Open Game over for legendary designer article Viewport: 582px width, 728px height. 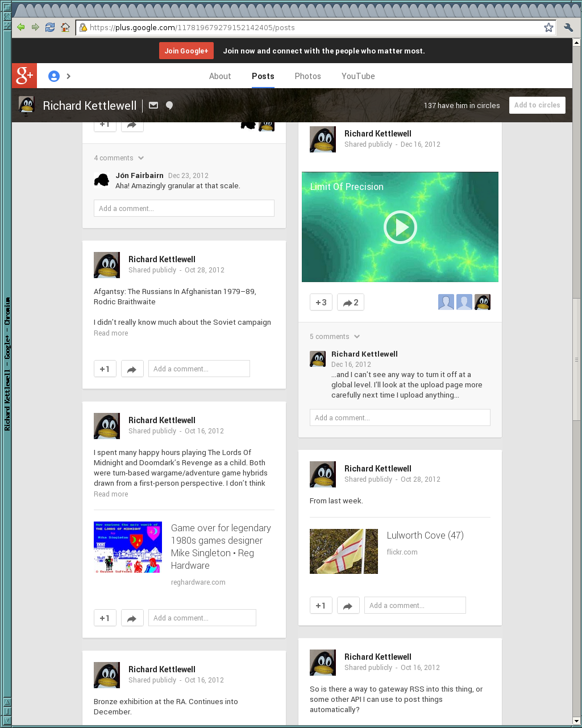tap(221, 547)
